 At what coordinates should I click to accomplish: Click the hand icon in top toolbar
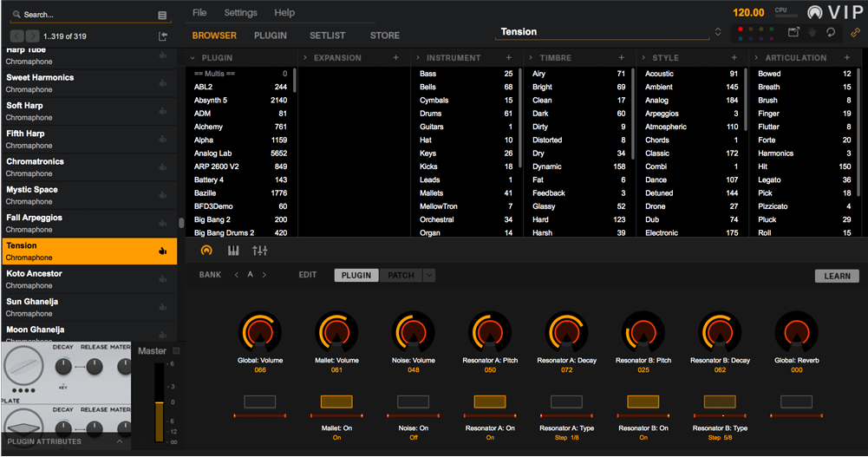pyautogui.click(x=813, y=32)
